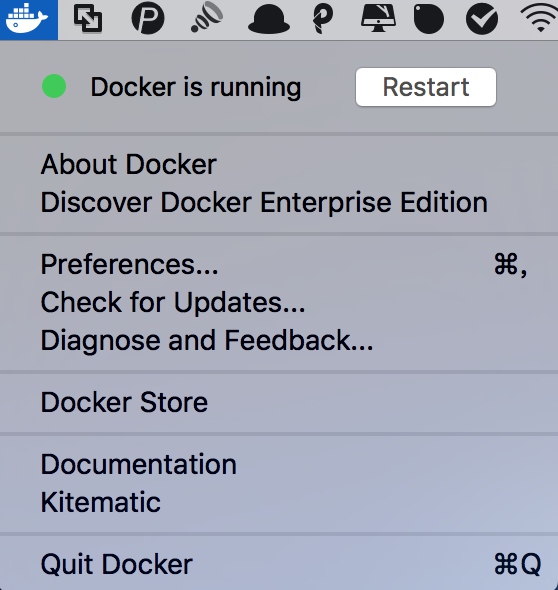The width and height of the screenshot is (558, 590).
Task: Click the solid black blob menu bar icon
Action: click(429, 19)
